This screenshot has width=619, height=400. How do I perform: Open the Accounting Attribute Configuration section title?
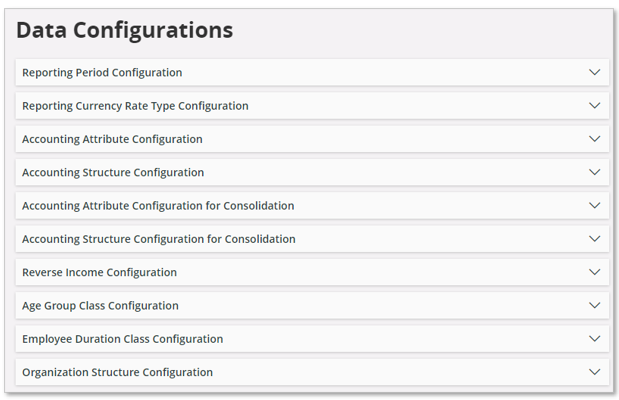pos(112,139)
